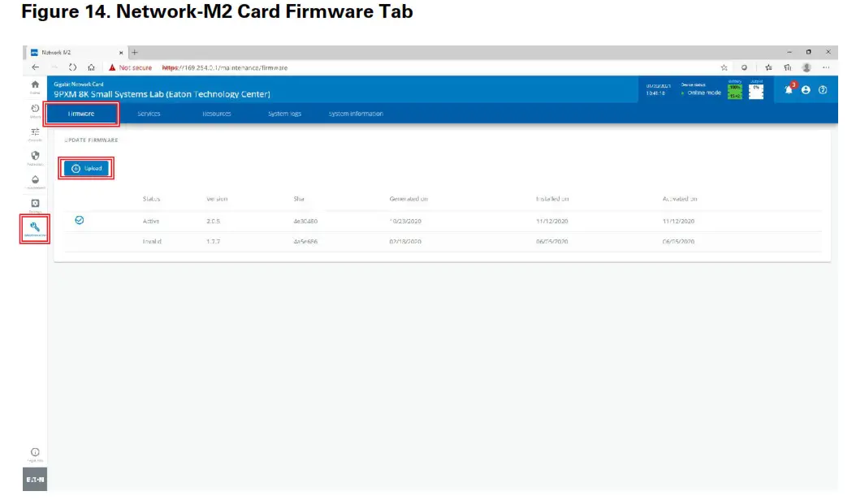The image size is (856, 504).
Task: Click the UPDATE FIRMWARE section heading
Action: (x=91, y=140)
